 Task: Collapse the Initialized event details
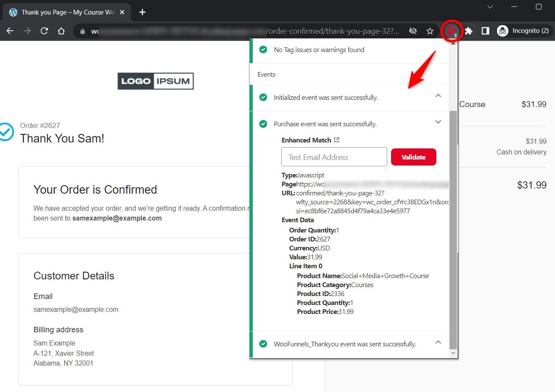pyautogui.click(x=438, y=96)
